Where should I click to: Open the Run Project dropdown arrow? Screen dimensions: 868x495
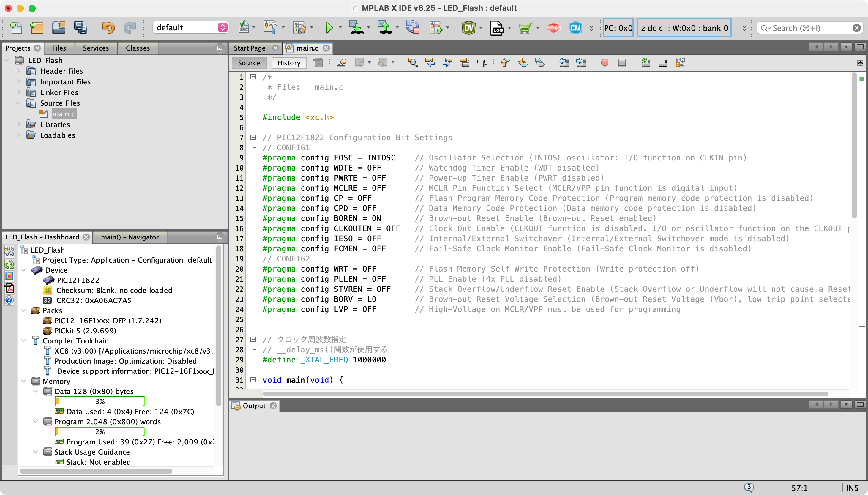tap(340, 28)
